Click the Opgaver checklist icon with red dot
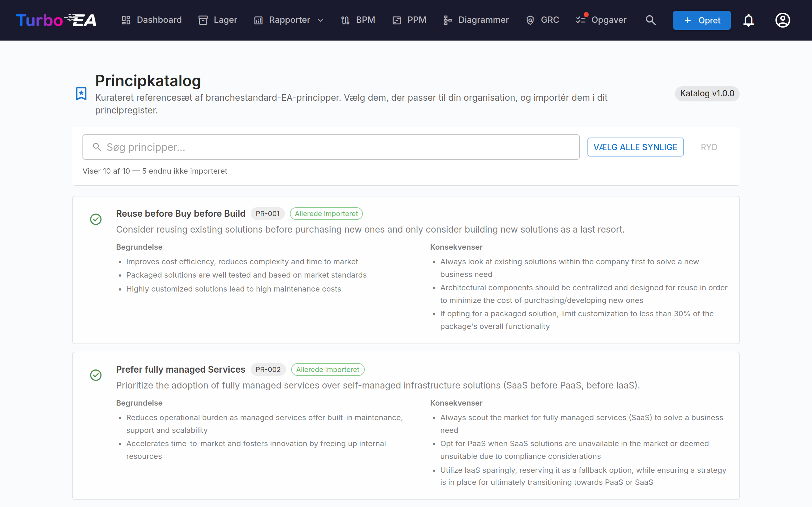The image size is (812, 507). (581, 19)
